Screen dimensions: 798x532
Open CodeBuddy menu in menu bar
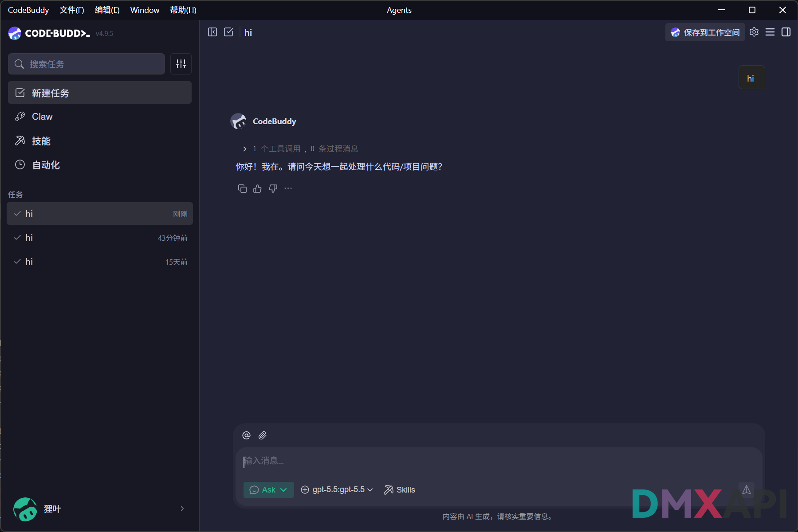tap(28, 10)
